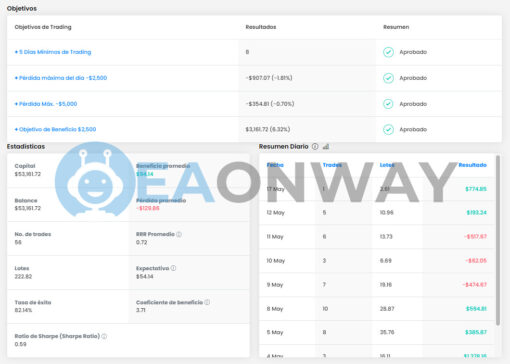This screenshot has height=364, width=510.
Task: Click the RRR Promedio info icon
Action: [x=179, y=234]
